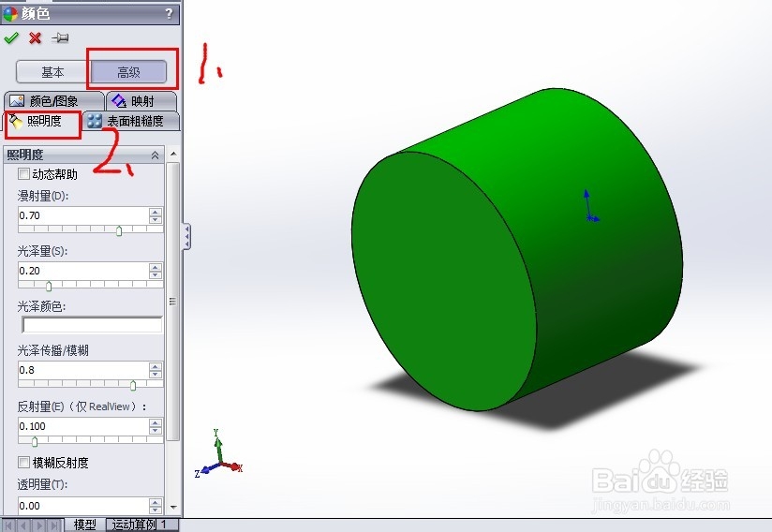Click the 光泽量 value field 0.20
The width and height of the screenshot is (772, 532).
point(82,271)
